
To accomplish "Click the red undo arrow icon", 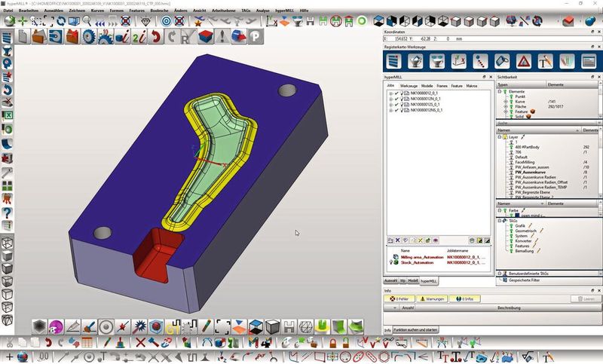I will [157, 35].
